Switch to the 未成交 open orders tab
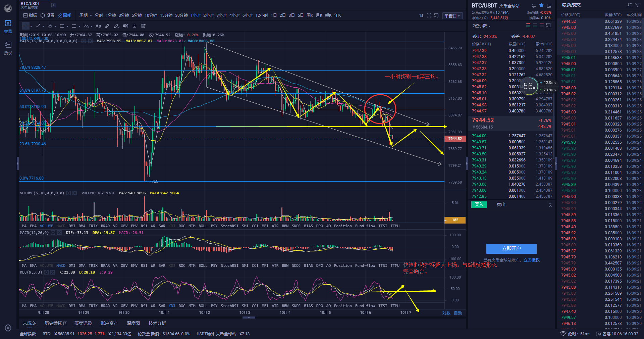This screenshot has height=339, width=644. [x=29, y=323]
